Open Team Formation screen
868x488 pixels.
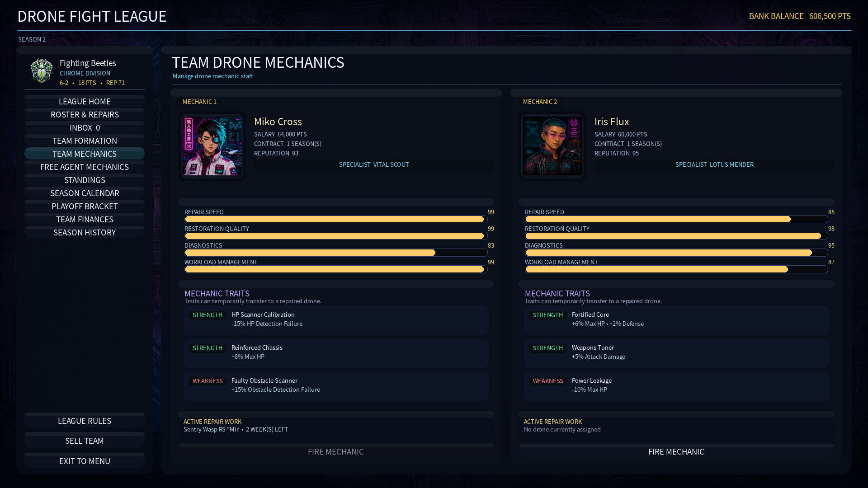[x=85, y=141]
